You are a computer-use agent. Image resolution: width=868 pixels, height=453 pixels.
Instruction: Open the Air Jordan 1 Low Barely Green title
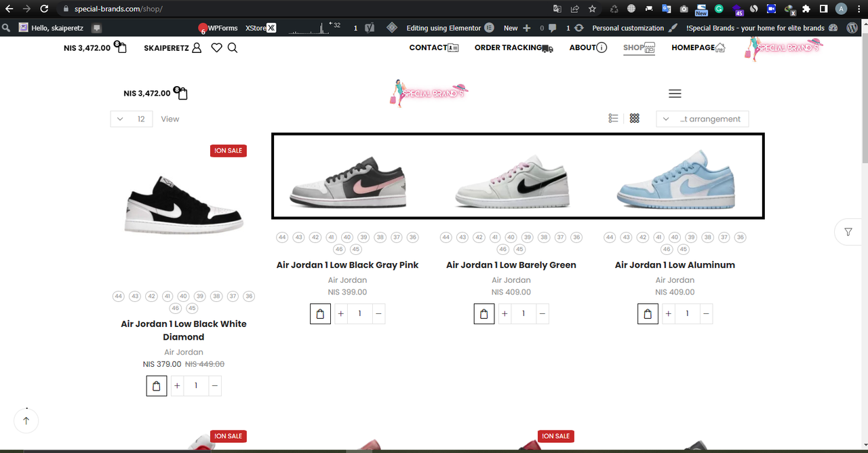point(511,265)
